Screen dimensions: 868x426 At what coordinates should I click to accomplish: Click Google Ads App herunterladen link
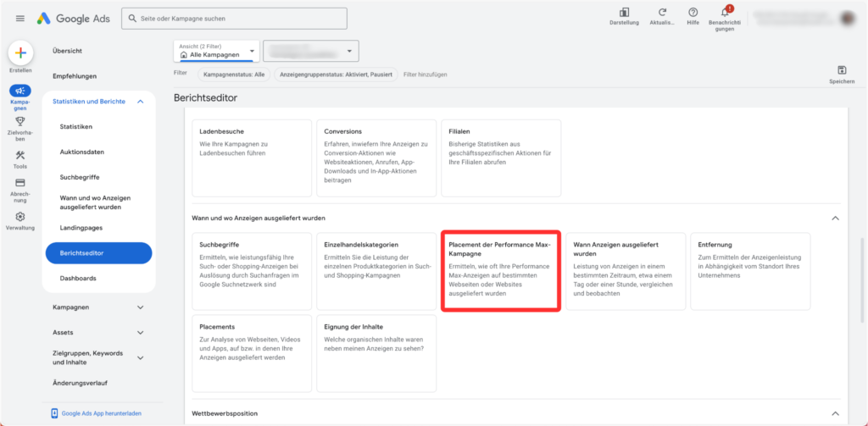pyautogui.click(x=100, y=413)
